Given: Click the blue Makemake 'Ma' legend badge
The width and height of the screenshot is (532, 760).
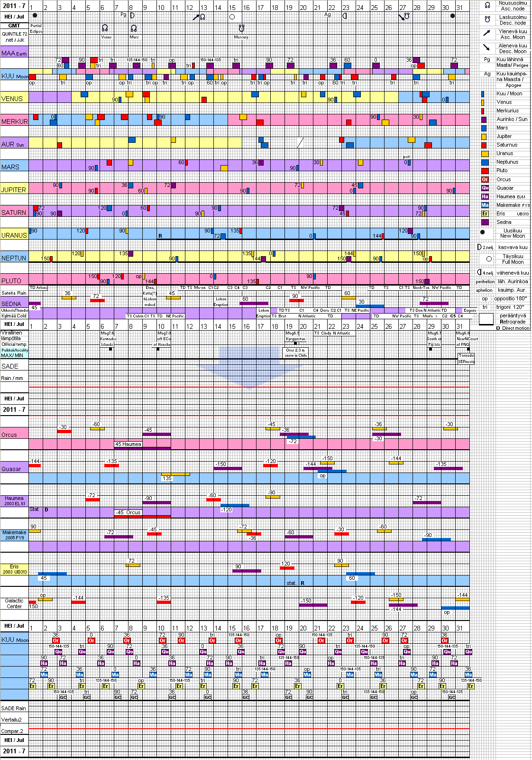Looking at the screenshot, I should pos(485,205).
